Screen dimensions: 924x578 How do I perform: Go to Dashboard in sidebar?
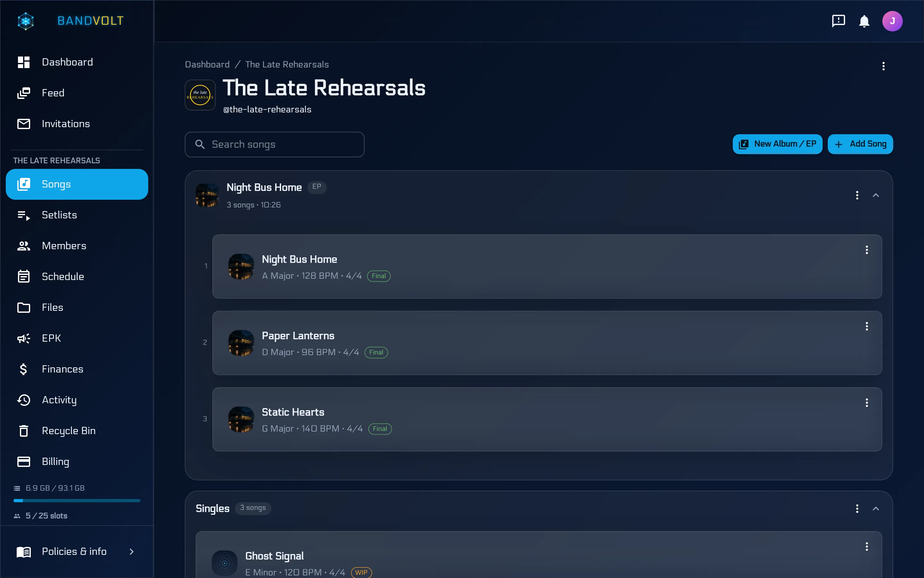pos(77,62)
